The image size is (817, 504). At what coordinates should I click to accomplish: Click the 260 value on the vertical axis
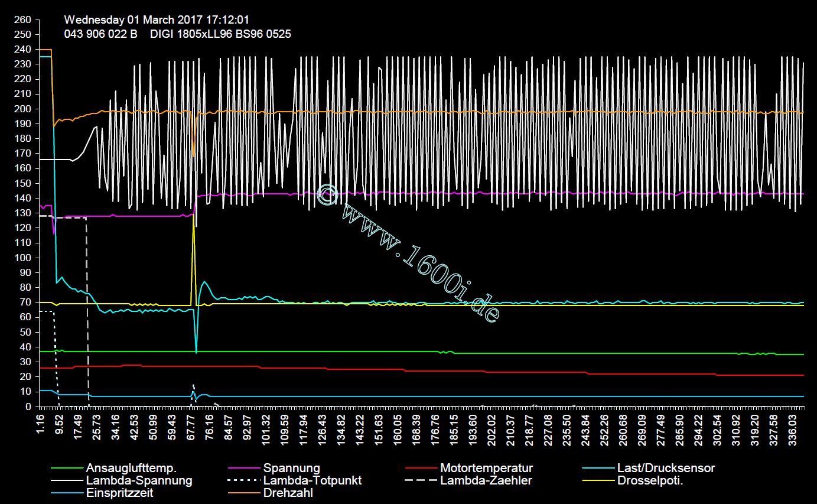coord(22,19)
